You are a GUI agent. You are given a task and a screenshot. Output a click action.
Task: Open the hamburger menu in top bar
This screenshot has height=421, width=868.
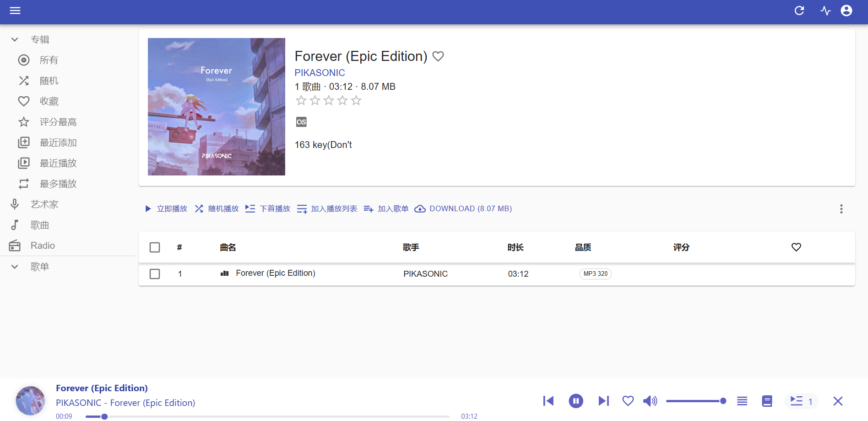point(15,11)
